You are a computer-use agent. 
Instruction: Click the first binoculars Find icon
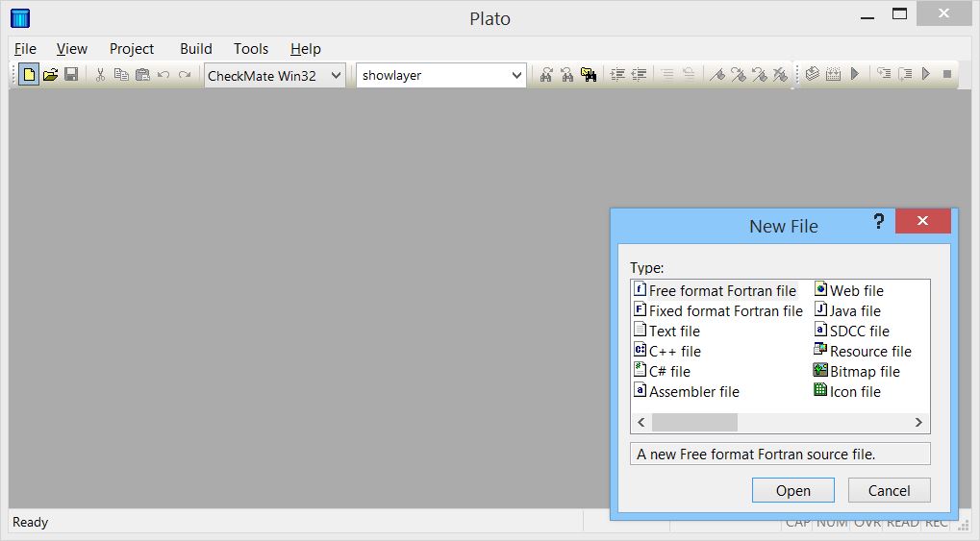[x=545, y=75]
